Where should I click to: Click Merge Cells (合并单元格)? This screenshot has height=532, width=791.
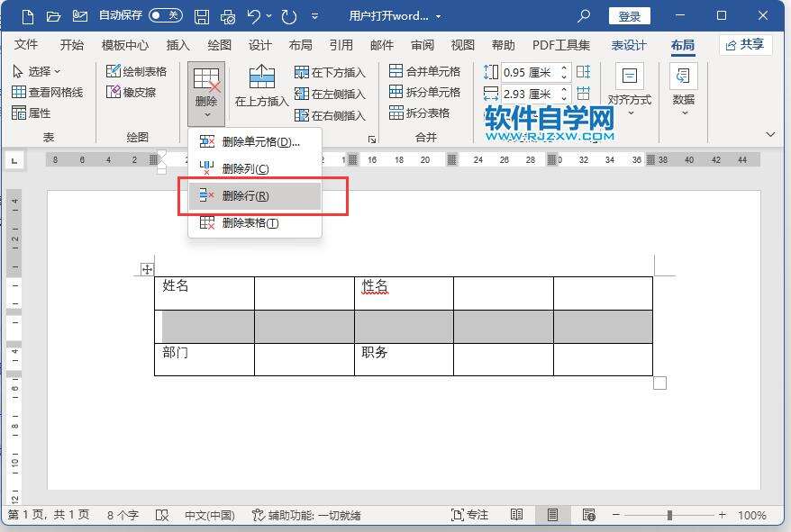[x=424, y=71]
